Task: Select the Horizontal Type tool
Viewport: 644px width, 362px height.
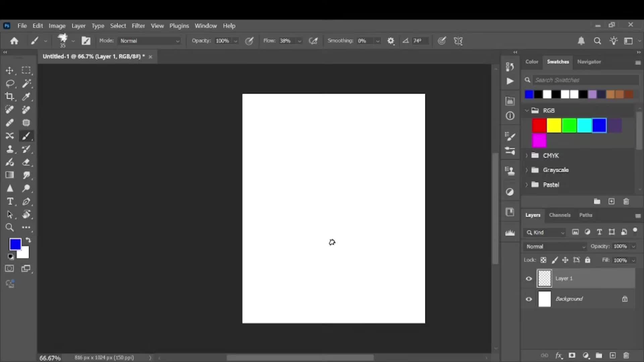Action: 10,201
